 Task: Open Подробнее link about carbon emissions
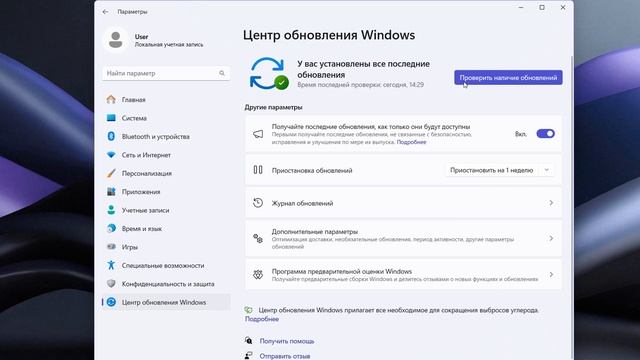tap(262, 319)
